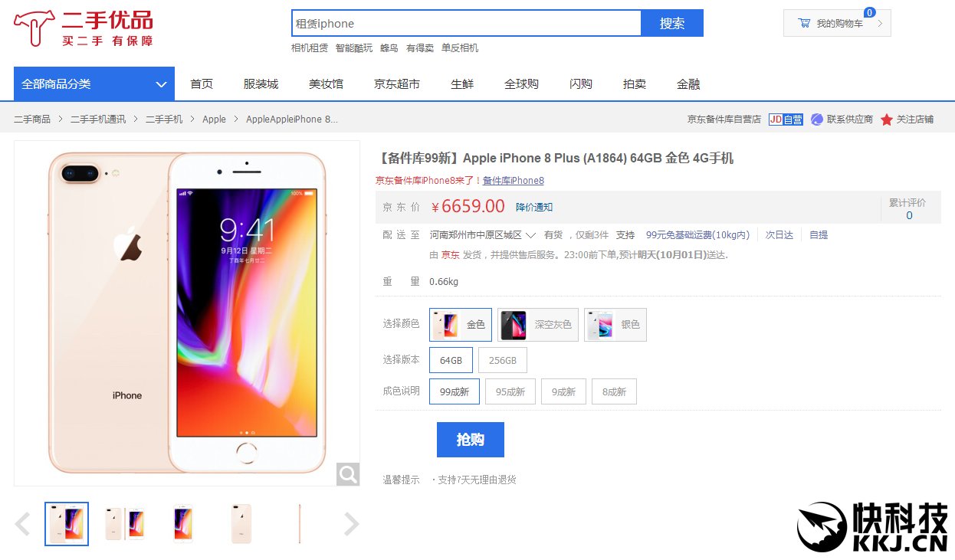The height and width of the screenshot is (560, 955).
Task: Click the red star follow-store icon
Action: tap(887, 120)
